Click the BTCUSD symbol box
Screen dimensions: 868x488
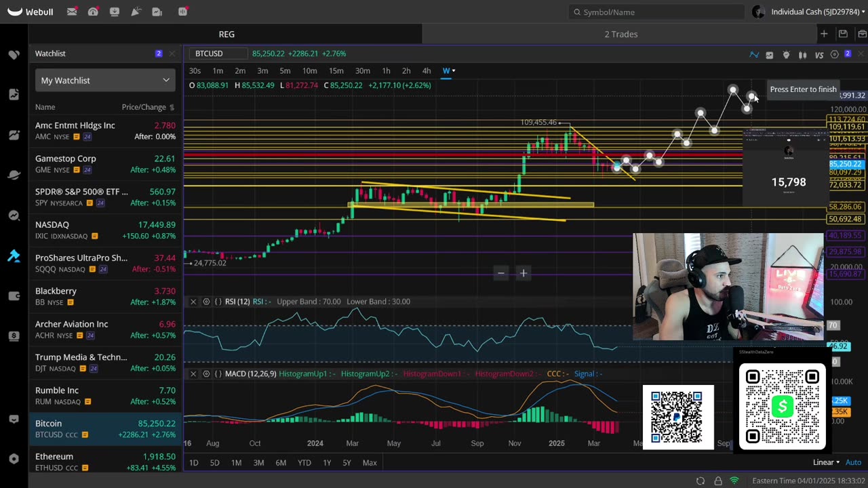[218, 54]
